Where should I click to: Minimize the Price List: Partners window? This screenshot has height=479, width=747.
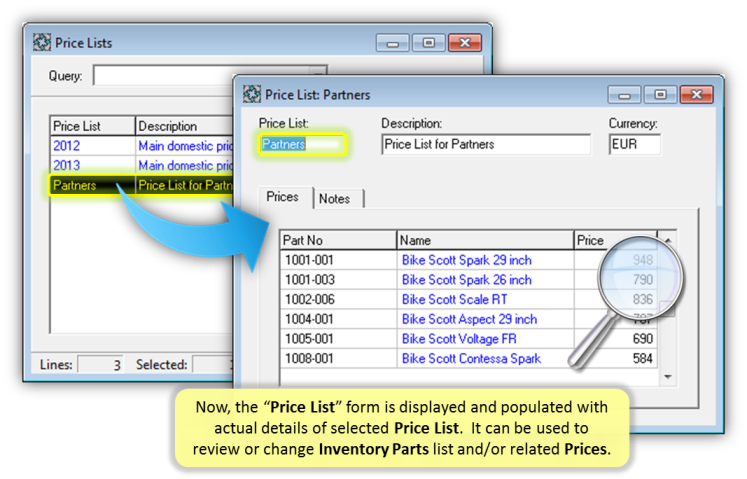tap(625, 95)
